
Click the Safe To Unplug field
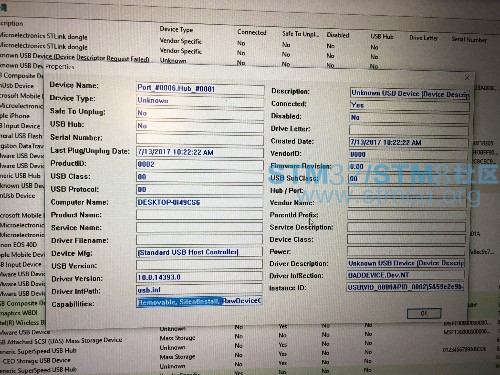point(200,113)
